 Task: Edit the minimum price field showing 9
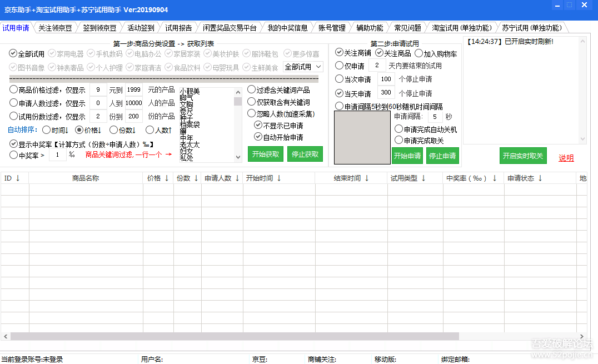pos(98,89)
